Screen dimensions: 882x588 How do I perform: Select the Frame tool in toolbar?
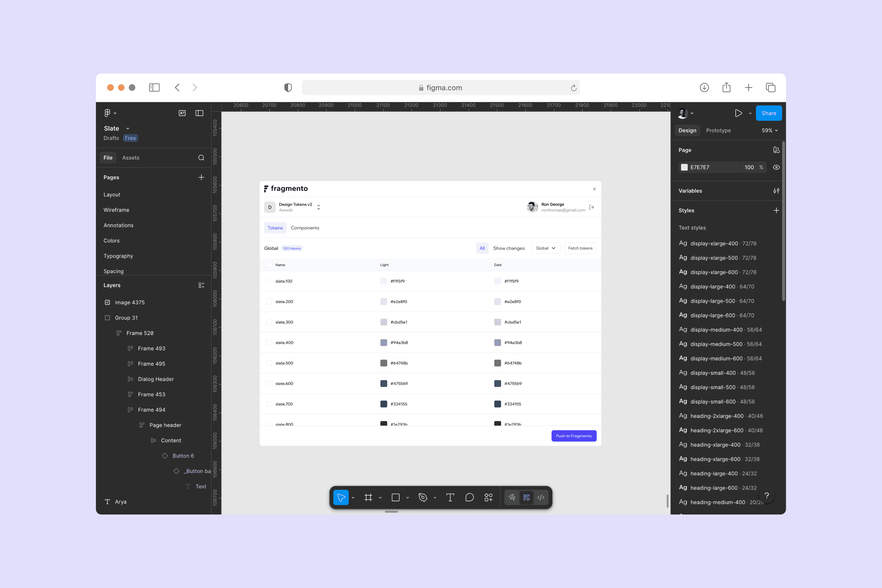point(368,497)
